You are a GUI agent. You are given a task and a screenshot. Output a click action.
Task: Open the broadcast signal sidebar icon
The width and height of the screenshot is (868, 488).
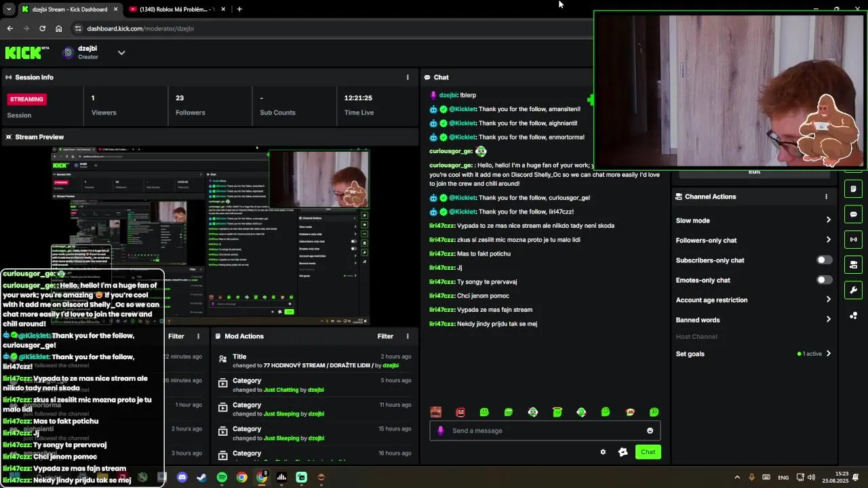click(853, 239)
